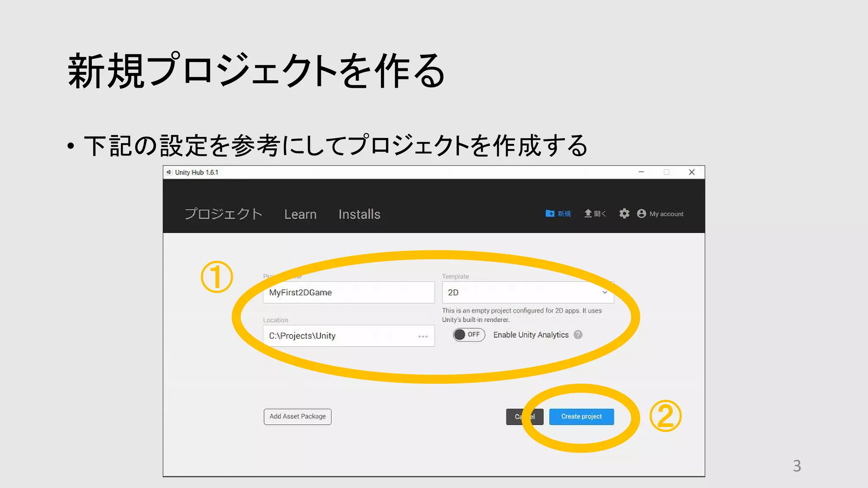Switch to the Learn tab
The width and height of the screenshot is (868, 488).
click(300, 214)
